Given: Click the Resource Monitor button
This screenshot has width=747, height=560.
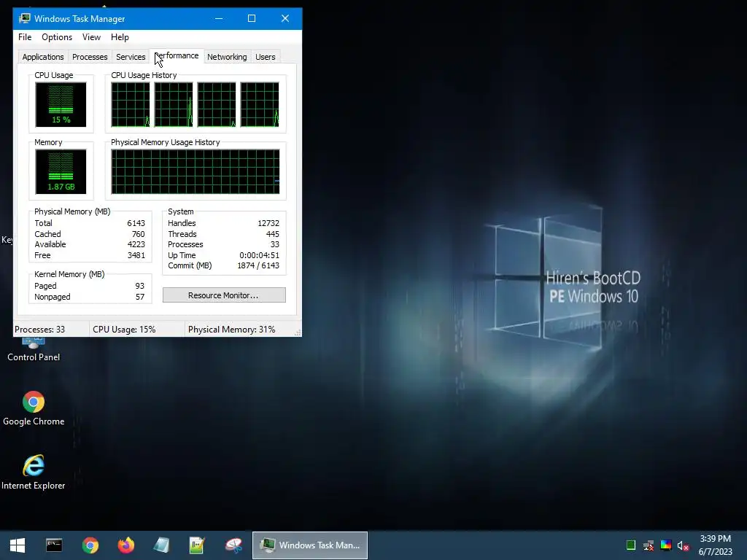Looking at the screenshot, I should pyautogui.click(x=224, y=295).
